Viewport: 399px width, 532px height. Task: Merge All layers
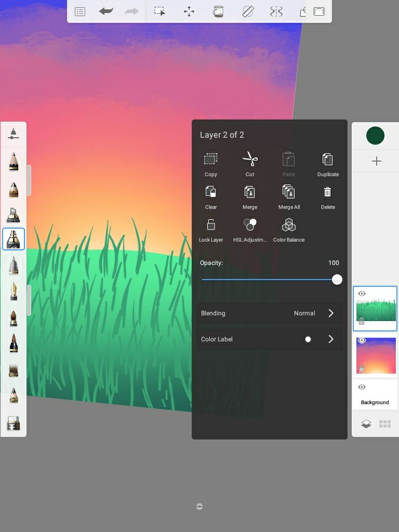(289, 197)
